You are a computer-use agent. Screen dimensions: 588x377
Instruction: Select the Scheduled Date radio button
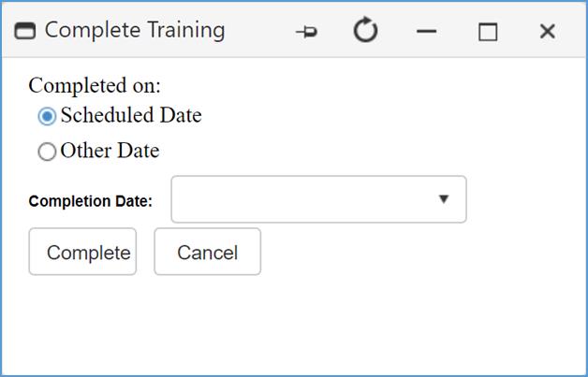click(x=47, y=117)
